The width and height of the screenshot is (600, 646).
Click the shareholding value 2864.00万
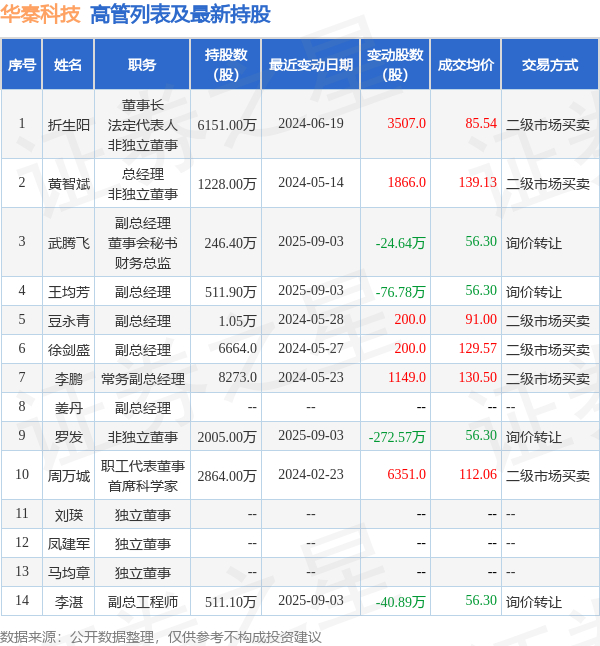pos(227,475)
